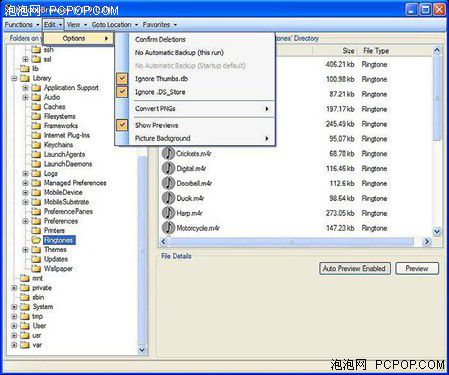This screenshot has height=375, width=449.
Task: Select the Ringtones folder in tree
Action: [x=59, y=240]
